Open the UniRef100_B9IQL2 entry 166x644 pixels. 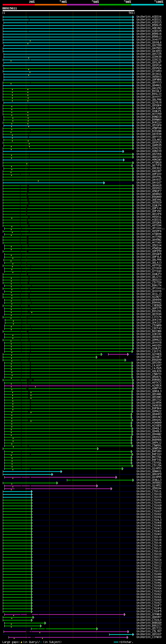(x=149, y=91)
